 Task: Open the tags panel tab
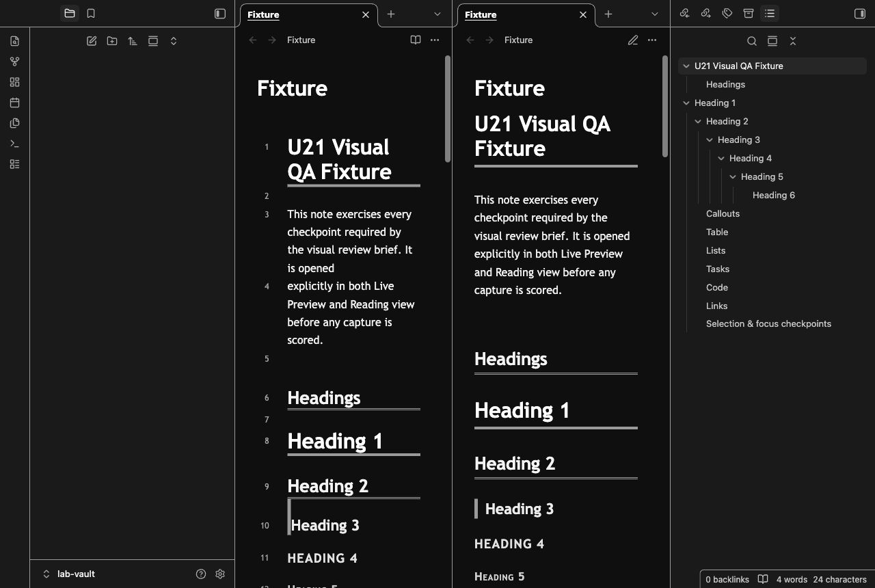point(727,13)
